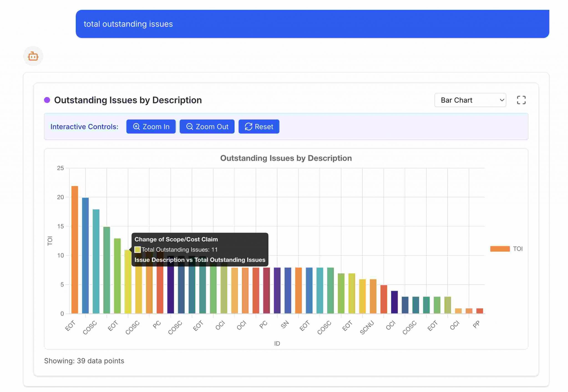Expand the chart view selector showing Bar Chart
Screen dimensions: 568x392
[x=470, y=100]
